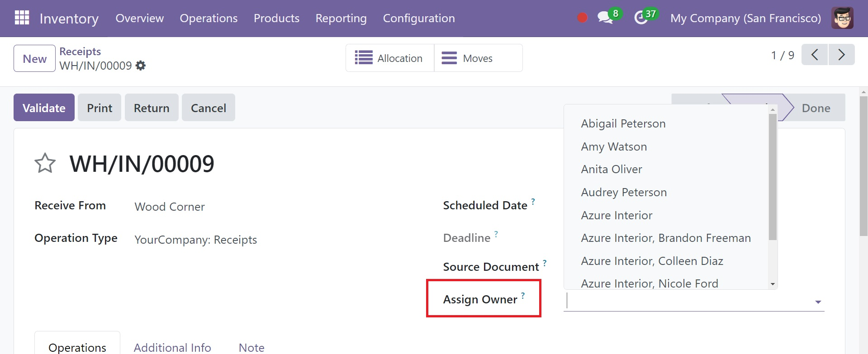This screenshot has width=868, height=354.
Task: Click the gear icon beside WH/IN/00009
Action: pos(141,66)
